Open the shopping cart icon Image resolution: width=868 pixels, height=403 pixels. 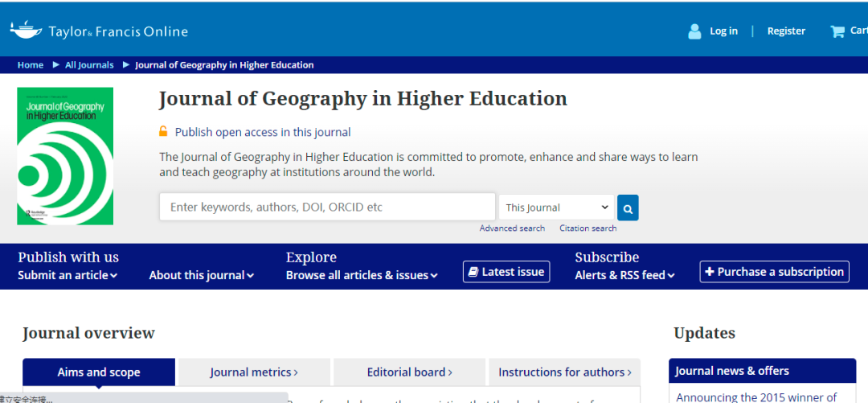tap(837, 31)
